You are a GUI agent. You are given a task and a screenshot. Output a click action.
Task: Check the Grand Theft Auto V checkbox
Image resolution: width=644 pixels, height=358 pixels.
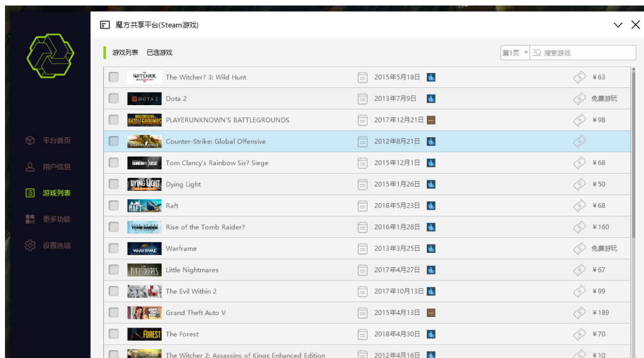[114, 313]
